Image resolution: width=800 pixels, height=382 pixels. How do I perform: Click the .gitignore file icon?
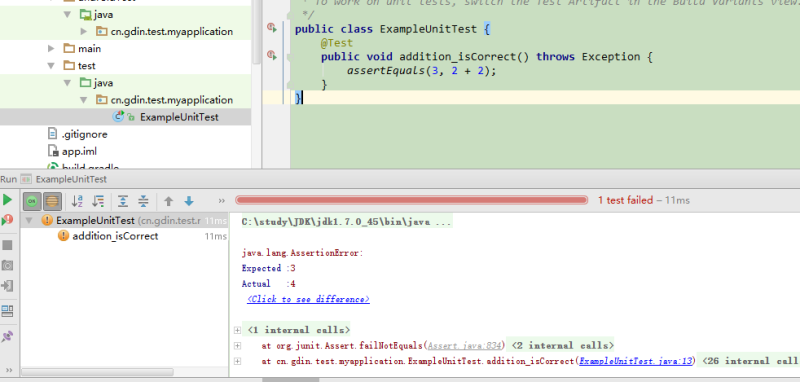[53, 134]
